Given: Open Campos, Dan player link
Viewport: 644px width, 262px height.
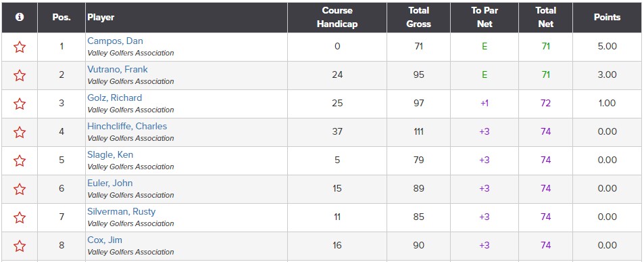Looking at the screenshot, I should click(115, 41).
